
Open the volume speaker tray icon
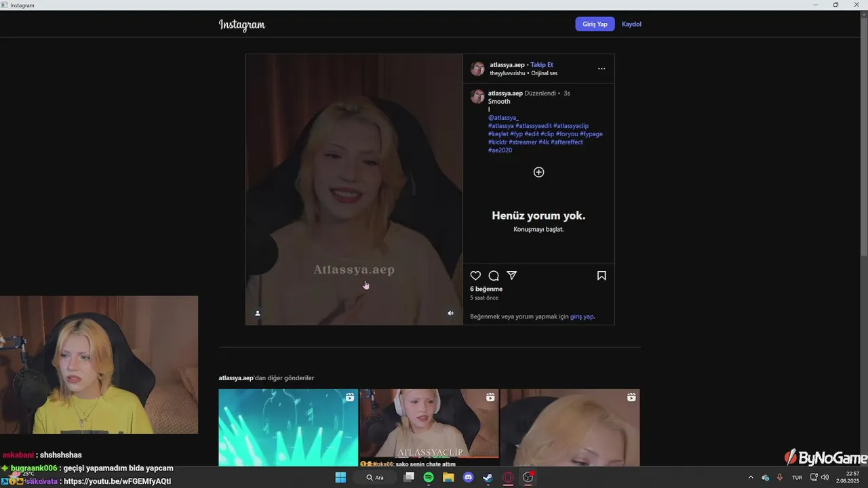[825, 478]
